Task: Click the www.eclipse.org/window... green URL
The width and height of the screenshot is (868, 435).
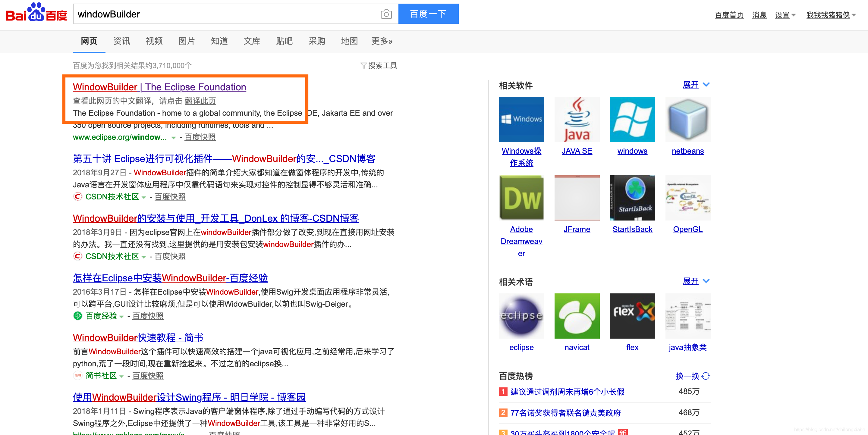Action: coord(120,137)
